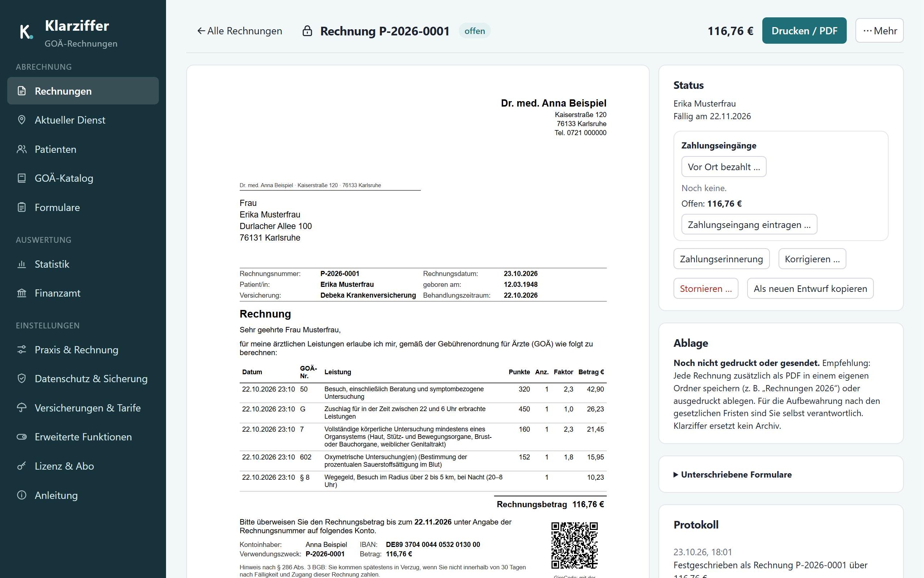This screenshot has height=578, width=924.
Task: Open Statistik under Auswertung
Action: coord(83,264)
